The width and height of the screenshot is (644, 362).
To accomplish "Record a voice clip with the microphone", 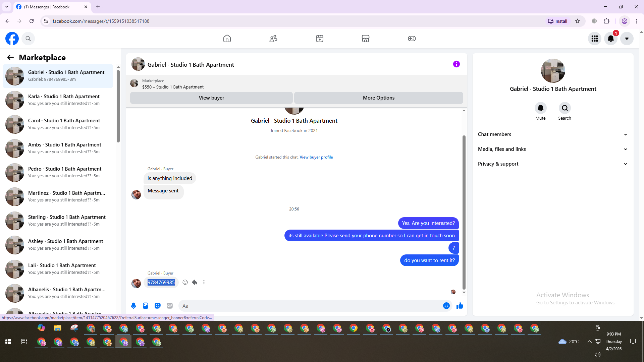I will pos(133,306).
